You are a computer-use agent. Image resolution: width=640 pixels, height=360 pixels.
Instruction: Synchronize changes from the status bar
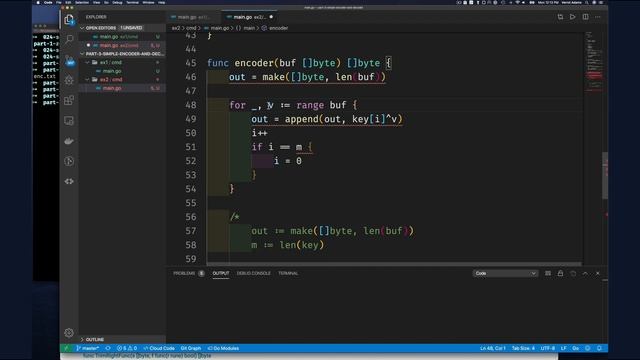(x=108, y=348)
